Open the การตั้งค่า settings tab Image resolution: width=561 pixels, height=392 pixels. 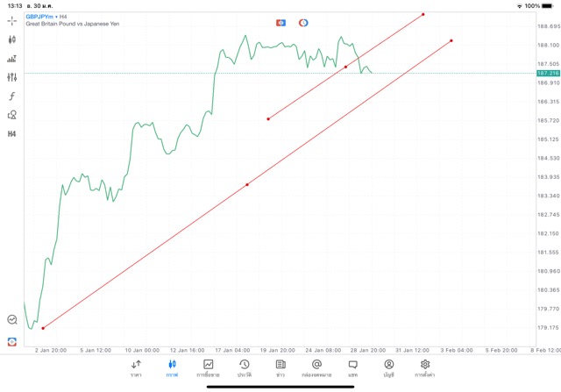point(425,367)
